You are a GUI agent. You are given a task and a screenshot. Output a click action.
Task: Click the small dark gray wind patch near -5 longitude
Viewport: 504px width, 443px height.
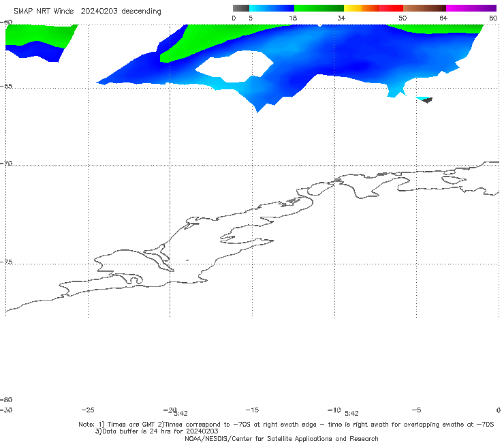(427, 100)
